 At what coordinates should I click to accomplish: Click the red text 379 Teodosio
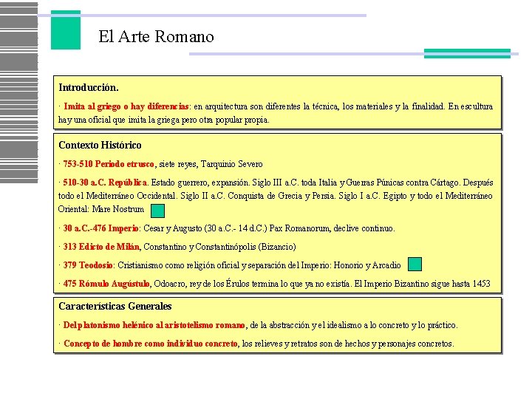pos(88,265)
